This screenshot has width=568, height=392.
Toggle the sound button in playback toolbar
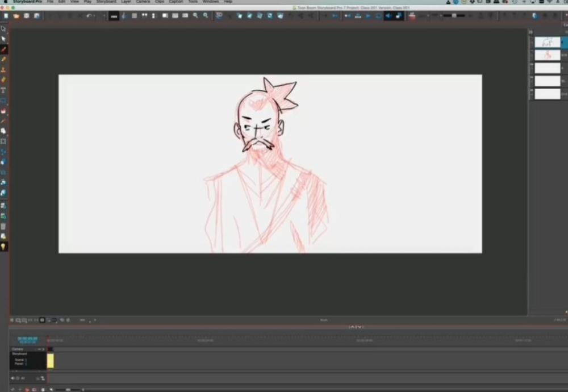[389, 16]
